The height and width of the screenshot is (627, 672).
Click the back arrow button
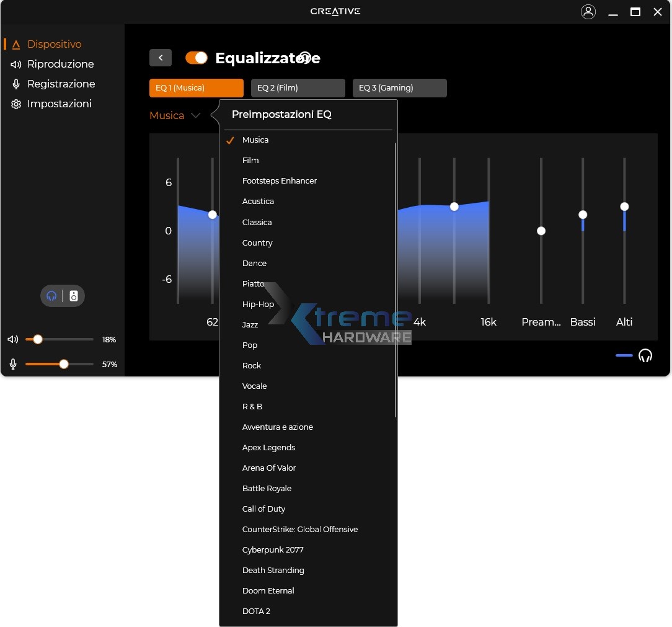[160, 57]
